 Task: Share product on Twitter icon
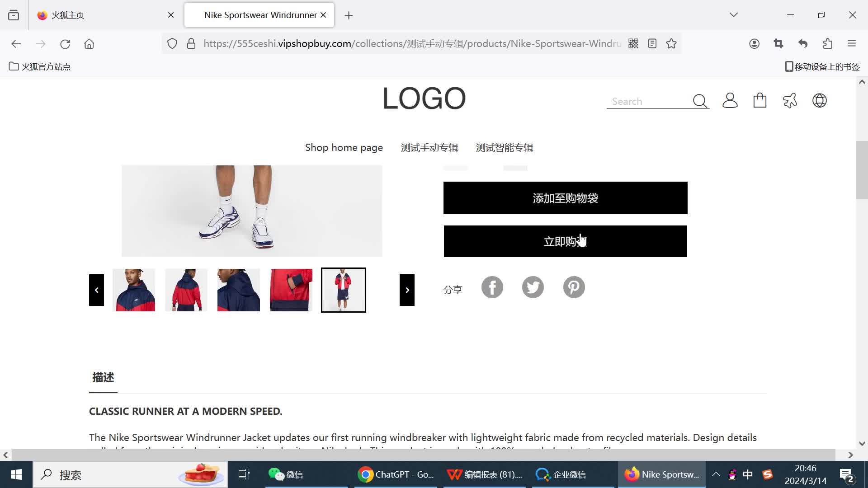(533, 287)
